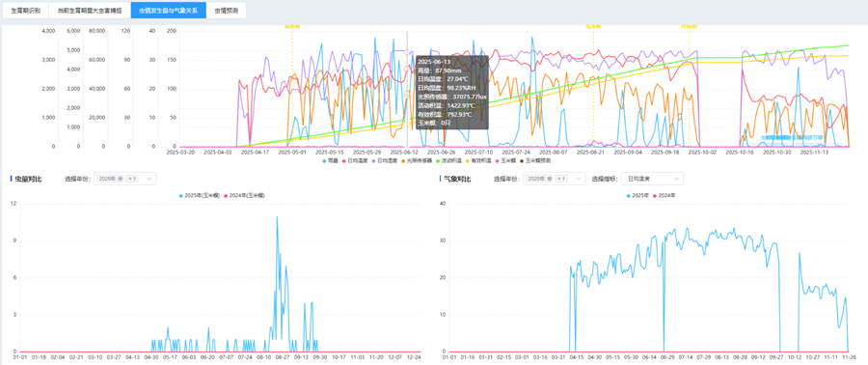Click the 08-27 label on 虫量对比 axis
This screenshot has height=365, width=868.
pyautogui.click(x=283, y=358)
